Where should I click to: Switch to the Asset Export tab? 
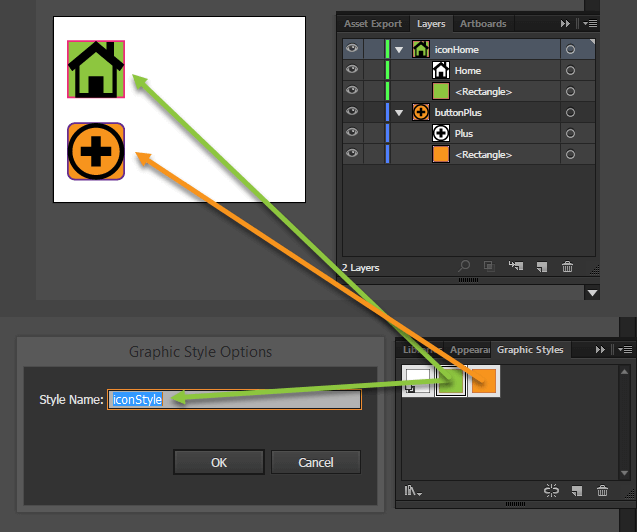click(373, 23)
